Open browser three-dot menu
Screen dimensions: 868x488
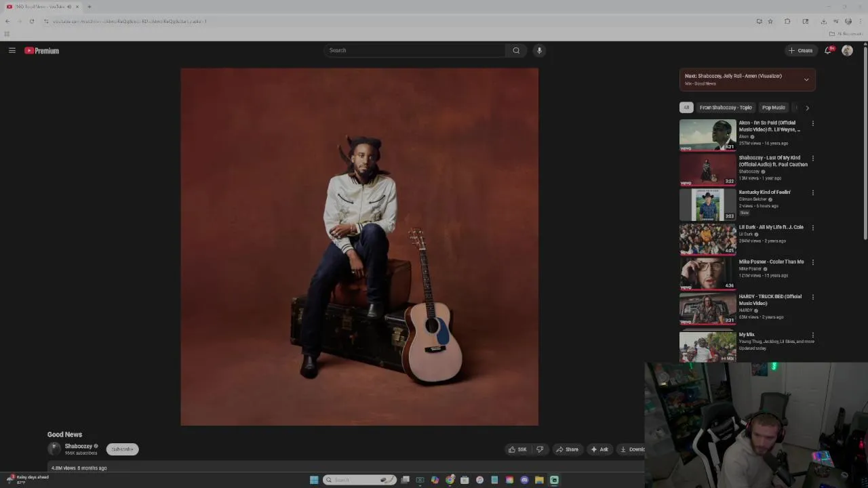(x=861, y=21)
